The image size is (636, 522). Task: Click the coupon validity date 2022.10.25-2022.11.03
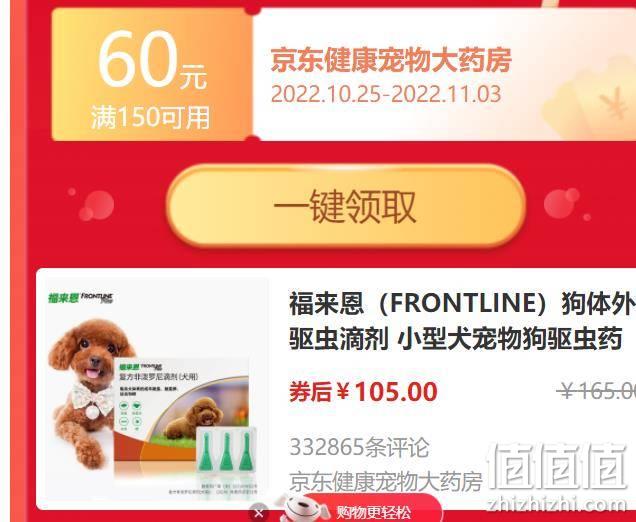click(x=385, y=94)
